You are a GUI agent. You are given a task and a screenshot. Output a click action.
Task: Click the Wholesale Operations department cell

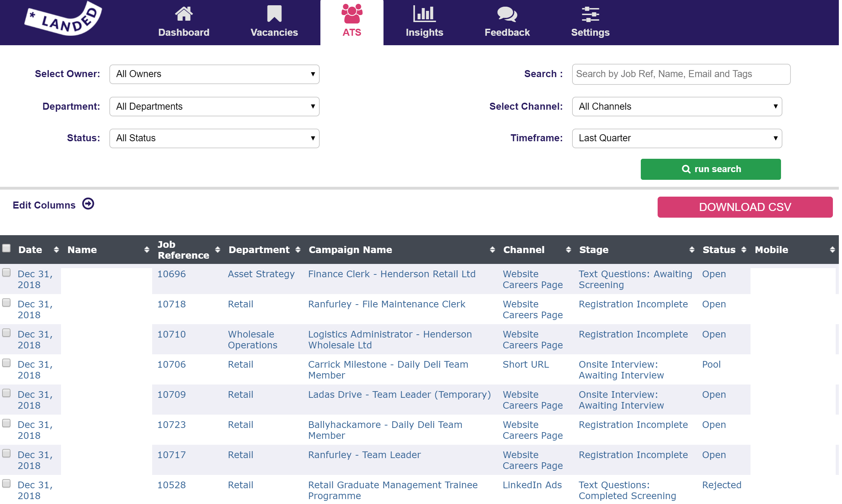(252, 340)
